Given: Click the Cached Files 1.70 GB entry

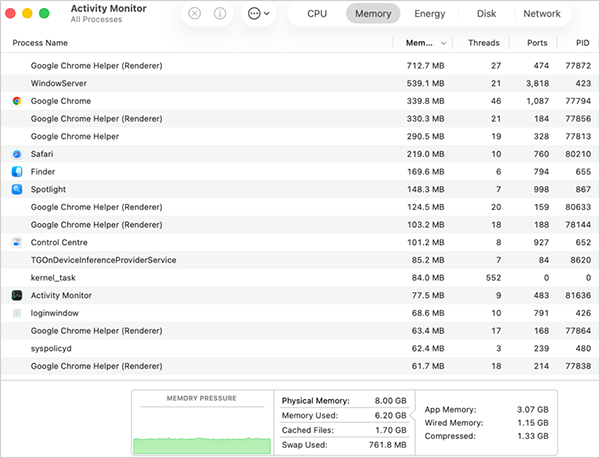Looking at the screenshot, I should pyautogui.click(x=344, y=430).
